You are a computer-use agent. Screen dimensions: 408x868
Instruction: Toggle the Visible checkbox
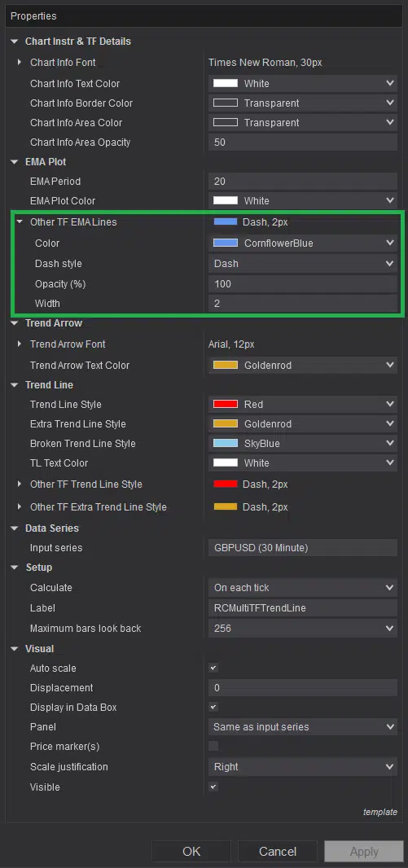[213, 787]
